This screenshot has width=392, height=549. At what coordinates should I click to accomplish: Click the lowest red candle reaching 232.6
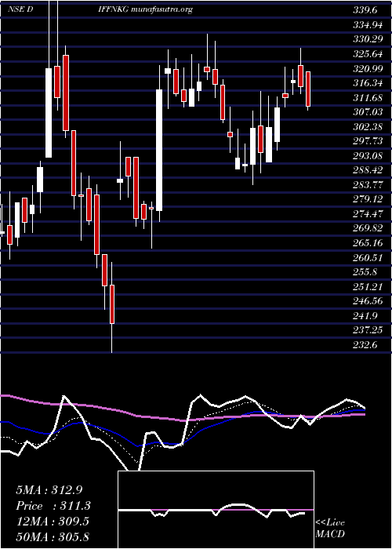click(x=112, y=304)
